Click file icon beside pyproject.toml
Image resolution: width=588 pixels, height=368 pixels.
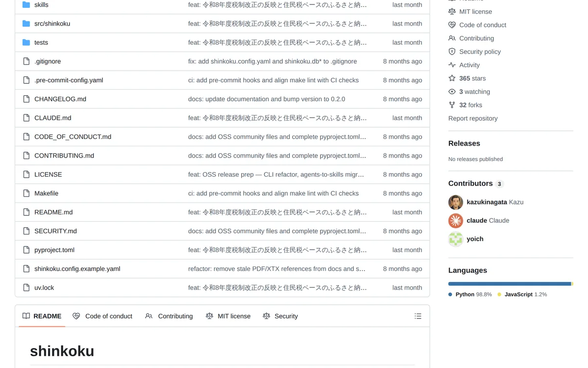pyautogui.click(x=26, y=250)
